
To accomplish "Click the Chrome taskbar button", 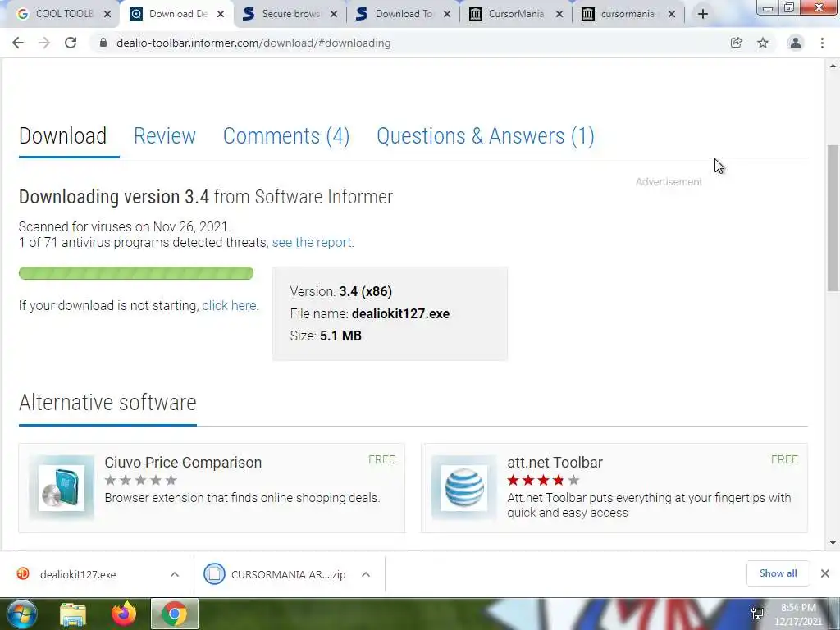I will [175, 614].
